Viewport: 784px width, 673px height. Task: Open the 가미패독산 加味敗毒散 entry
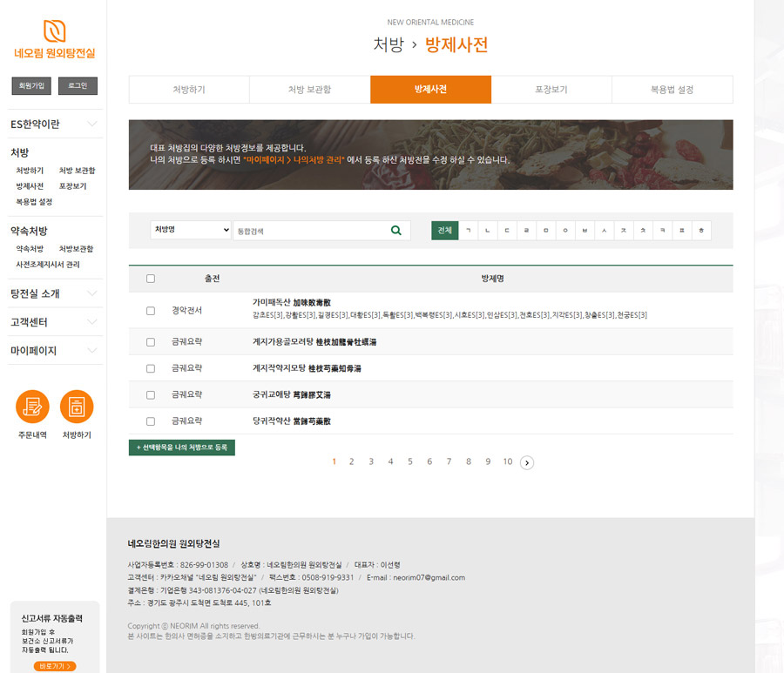(292, 303)
